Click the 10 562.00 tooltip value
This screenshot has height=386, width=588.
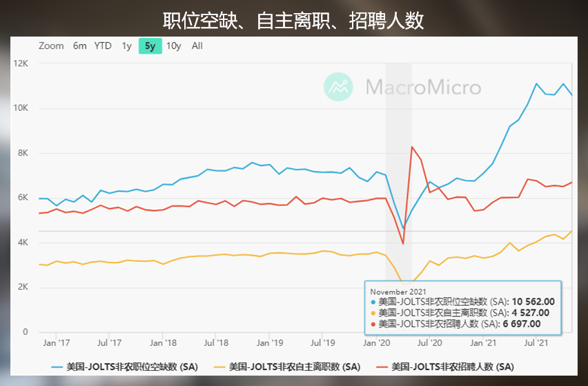point(533,302)
